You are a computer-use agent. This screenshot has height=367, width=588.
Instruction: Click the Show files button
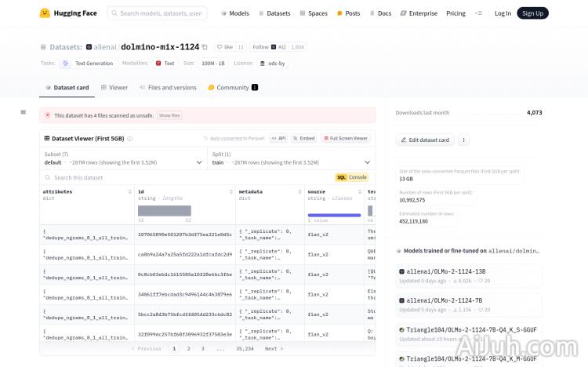169,115
